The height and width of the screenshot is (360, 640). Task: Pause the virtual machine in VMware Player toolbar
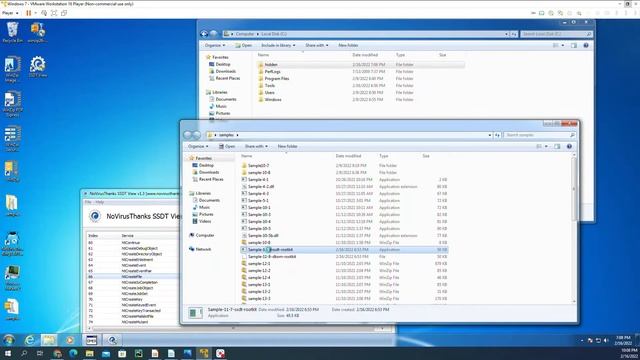29,13
